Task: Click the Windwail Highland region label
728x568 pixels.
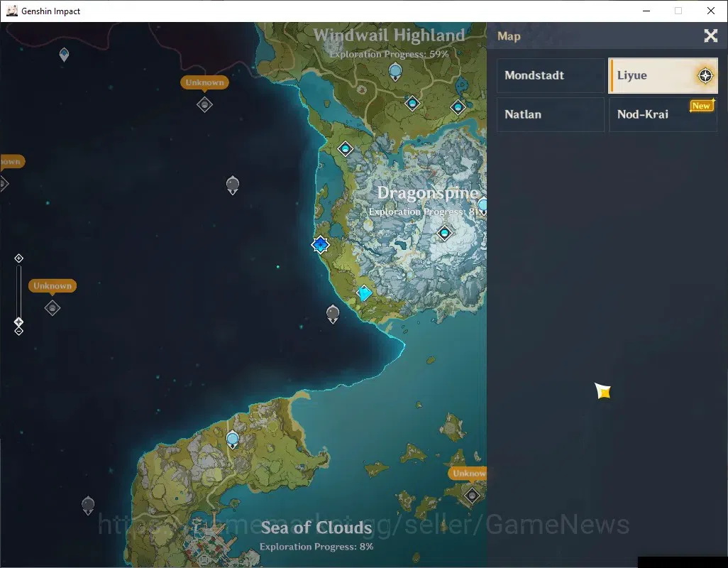Action: click(389, 35)
